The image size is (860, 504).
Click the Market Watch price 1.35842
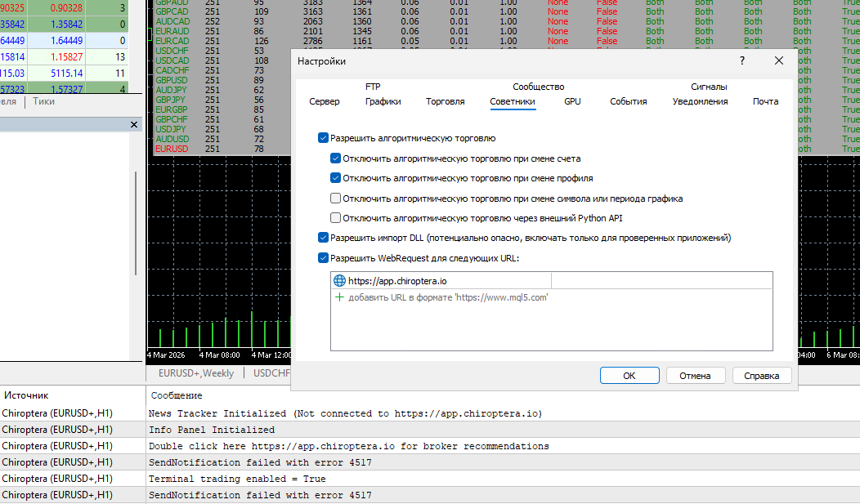coord(66,25)
